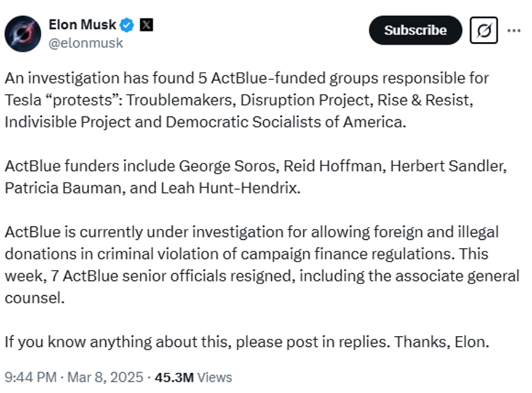Click the blue verified checkmark badge
Viewport: 532px width, 393px height.
(127, 25)
